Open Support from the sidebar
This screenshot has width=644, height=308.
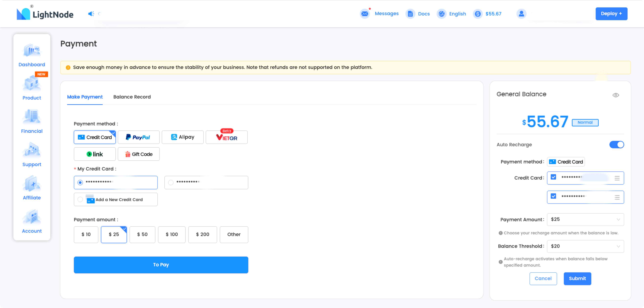point(32,155)
